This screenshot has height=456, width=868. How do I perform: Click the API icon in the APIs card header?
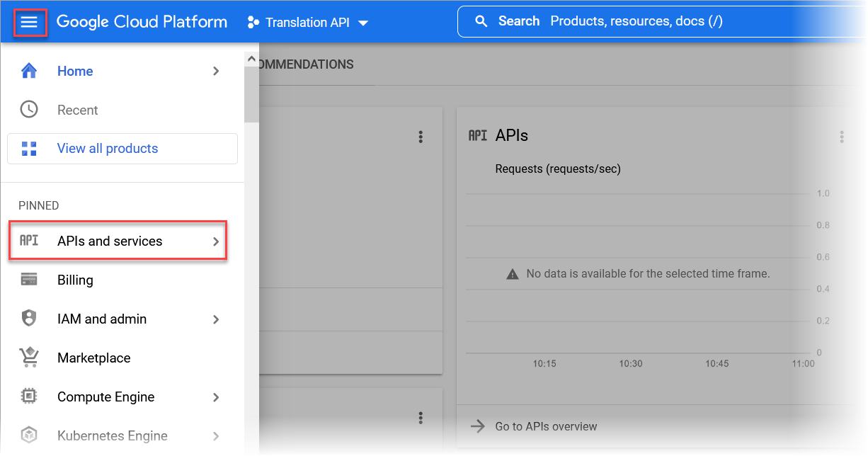coord(478,135)
